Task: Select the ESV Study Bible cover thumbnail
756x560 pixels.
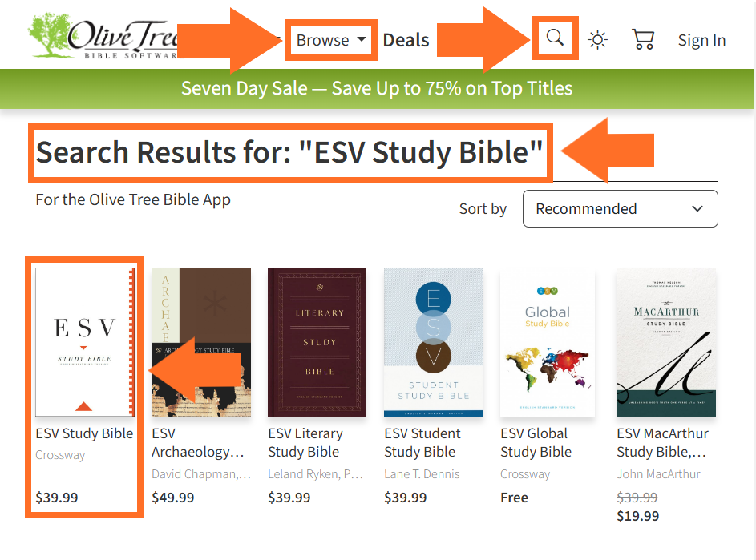Action: [84, 342]
